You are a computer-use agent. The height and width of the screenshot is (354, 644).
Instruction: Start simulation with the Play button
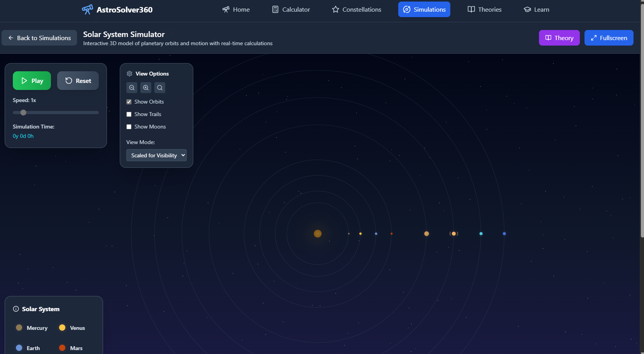click(x=32, y=81)
